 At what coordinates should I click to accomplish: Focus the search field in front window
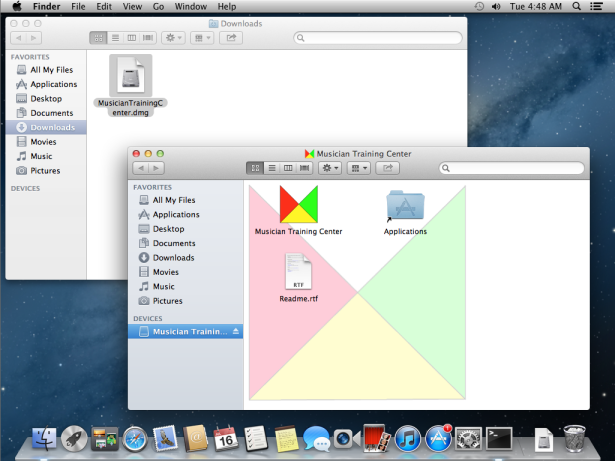tap(511, 168)
